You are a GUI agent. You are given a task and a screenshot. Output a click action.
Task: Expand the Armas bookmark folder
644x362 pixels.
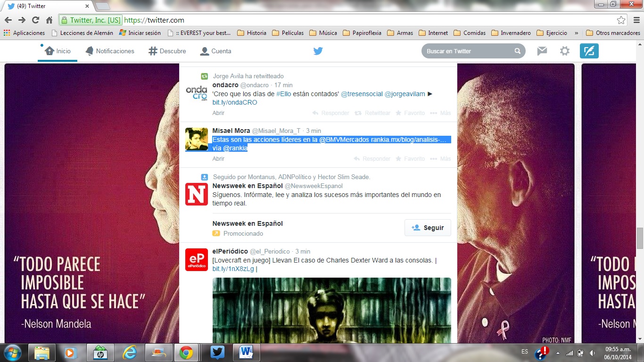pyautogui.click(x=400, y=33)
